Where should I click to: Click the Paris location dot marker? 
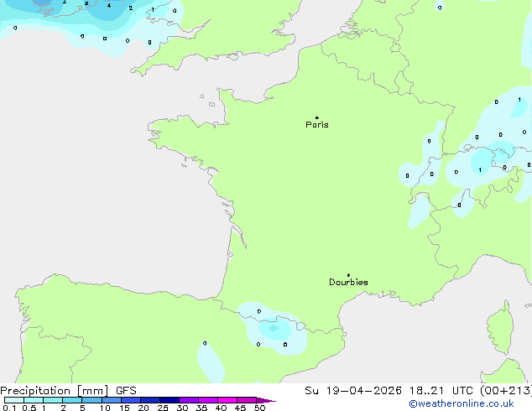pyautogui.click(x=317, y=117)
